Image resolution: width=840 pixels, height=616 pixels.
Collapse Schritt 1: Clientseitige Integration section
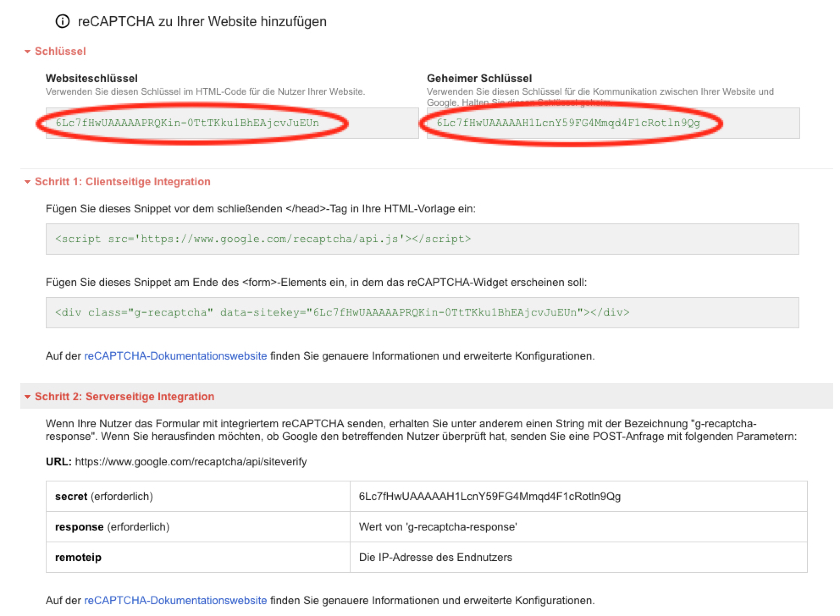pyautogui.click(x=28, y=182)
